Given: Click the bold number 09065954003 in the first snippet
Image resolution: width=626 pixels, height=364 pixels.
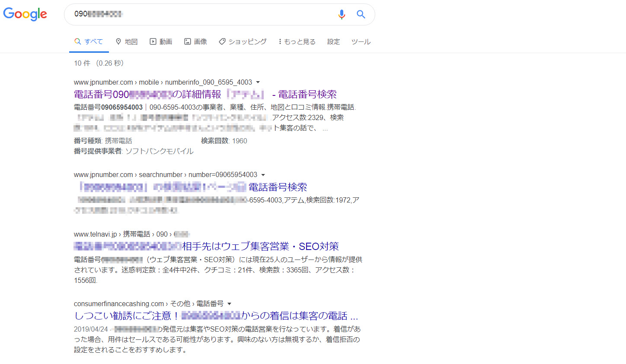Looking at the screenshot, I should (x=122, y=107).
